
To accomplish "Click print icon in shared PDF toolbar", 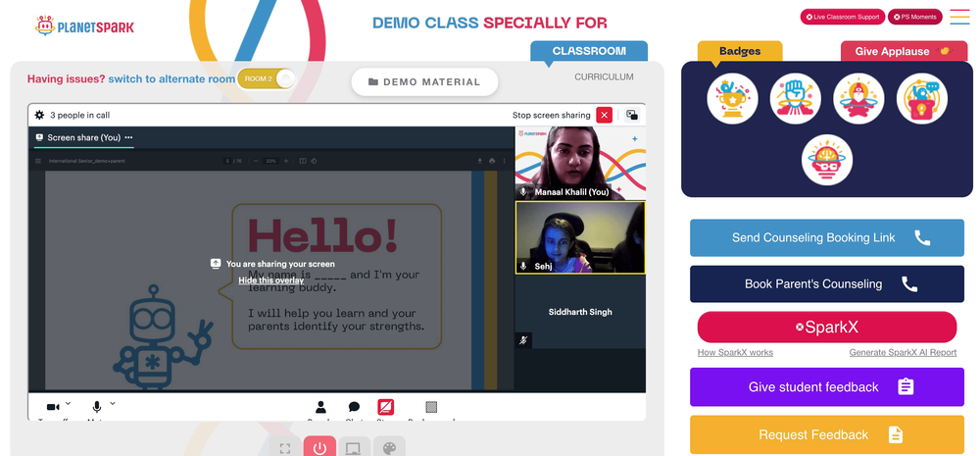I will pos(492,161).
